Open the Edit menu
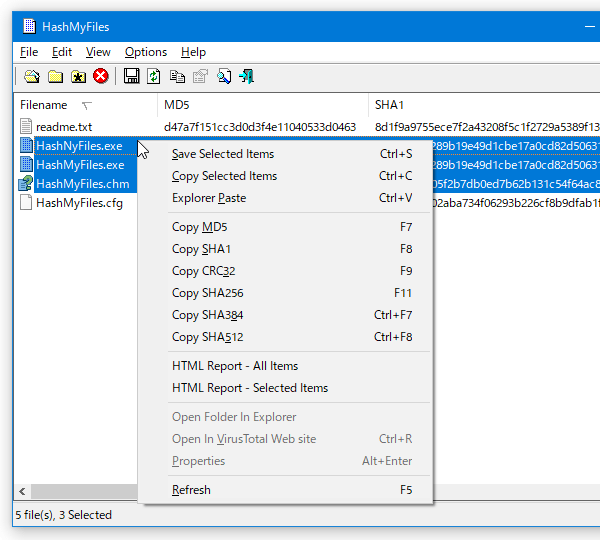 (62, 52)
